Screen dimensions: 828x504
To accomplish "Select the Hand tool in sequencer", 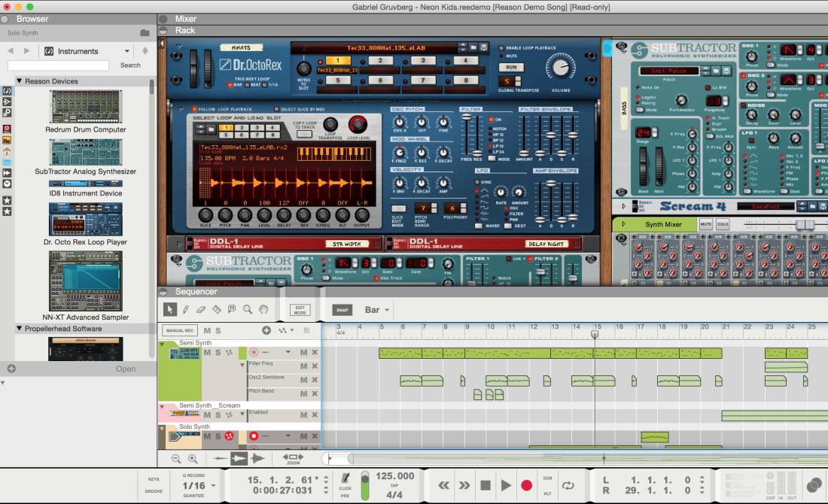I will tap(263, 309).
